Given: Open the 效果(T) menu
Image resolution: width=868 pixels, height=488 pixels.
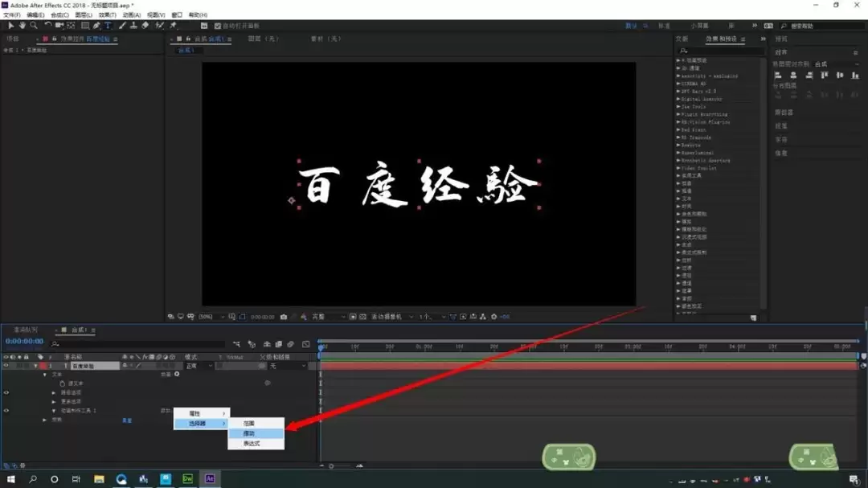Looking at the screenshot, I should click(108, 15).
